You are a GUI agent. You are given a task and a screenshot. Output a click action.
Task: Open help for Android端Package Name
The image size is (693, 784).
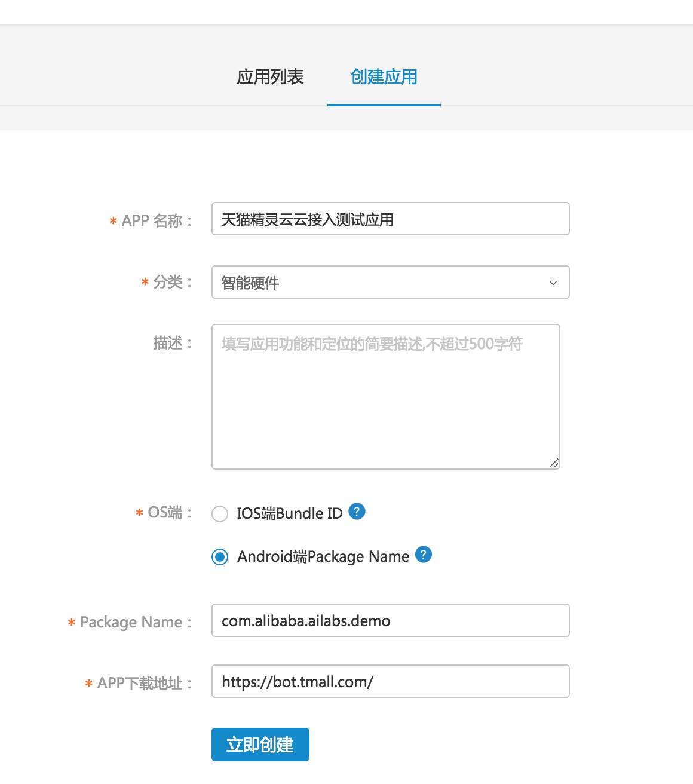point(424,555)
